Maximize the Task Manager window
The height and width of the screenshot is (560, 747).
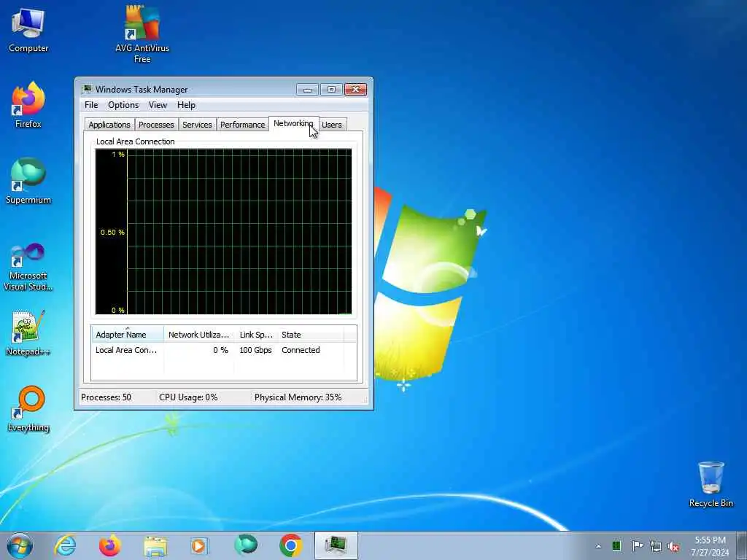[x=331, y=90]
